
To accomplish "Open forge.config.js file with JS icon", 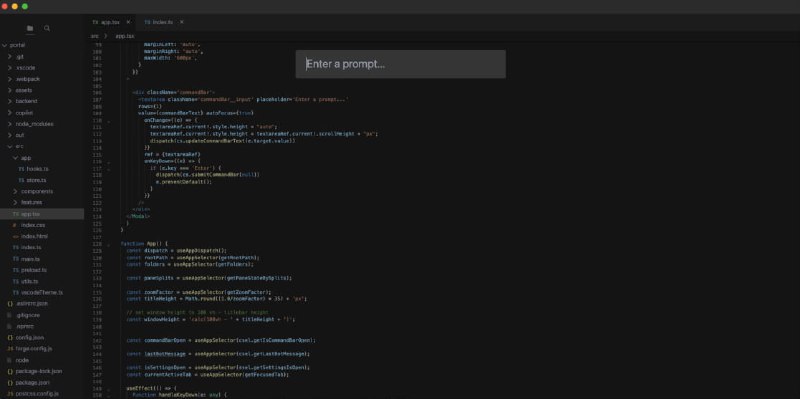I will coord(42,348).
